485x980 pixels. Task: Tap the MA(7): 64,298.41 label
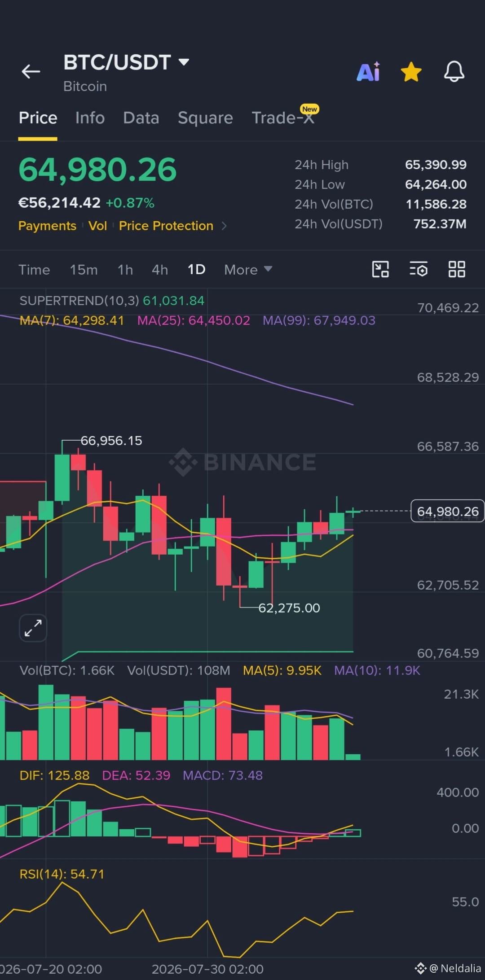(x=72, y=320)
